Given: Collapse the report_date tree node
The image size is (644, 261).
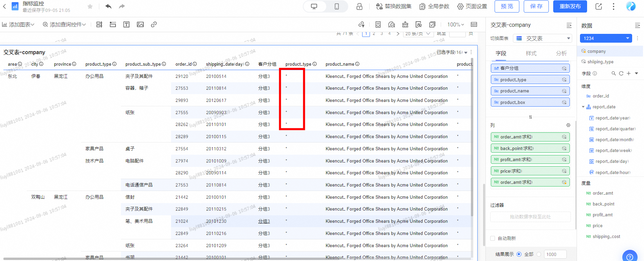Looking at the screenshot, I should pyautogui.click(x=583, y=107).
